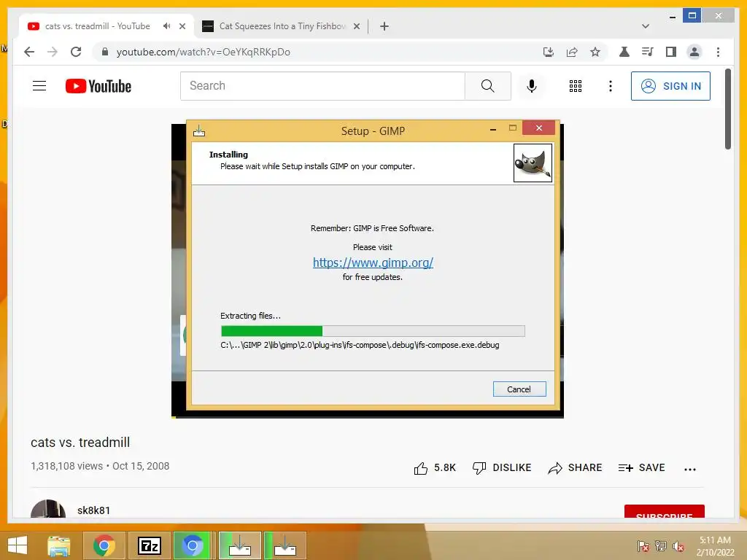This screenshot has height=560, width=747.
Task: Expand the tab search dropdown chevron
Action: (646, 26)
